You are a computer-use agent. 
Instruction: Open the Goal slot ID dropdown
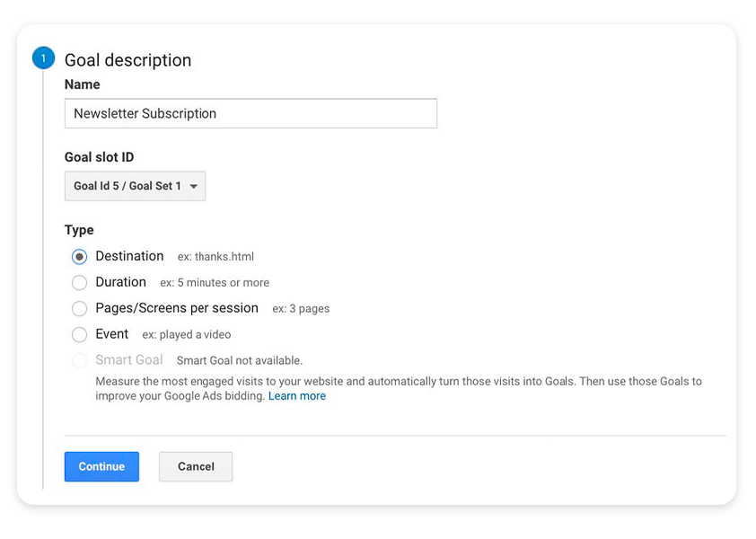coord(135,186)
